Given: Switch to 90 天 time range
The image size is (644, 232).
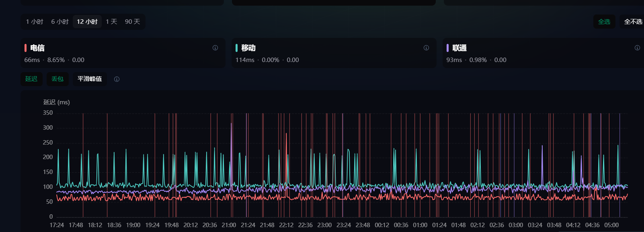Looking at the screenshot, I should coord(133,22).
